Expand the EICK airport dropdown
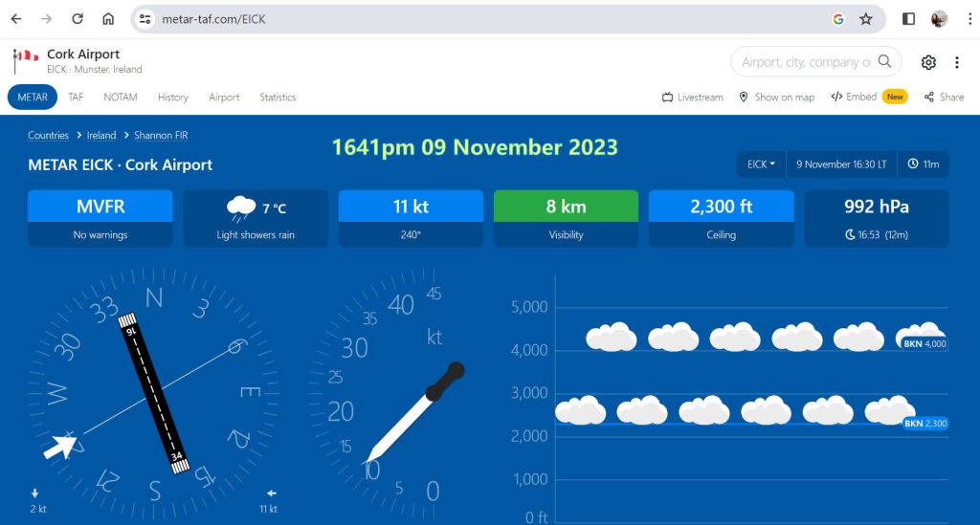Image resolution: width=980 pixels, height=525 pixels. coord(761,164)
